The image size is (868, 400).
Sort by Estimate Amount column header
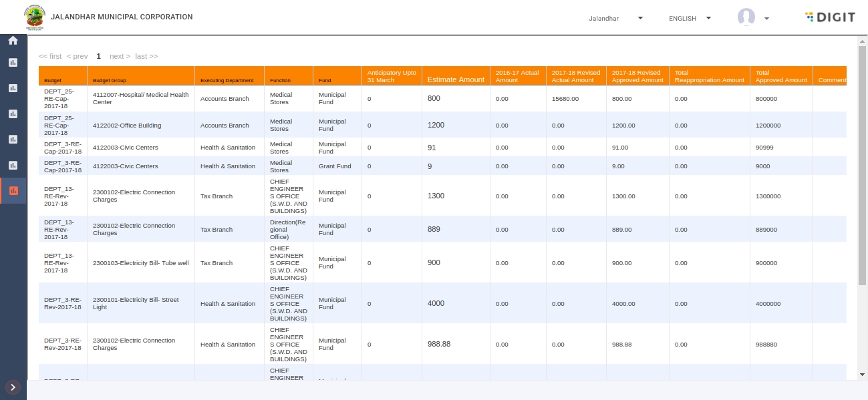pos(456,79)
